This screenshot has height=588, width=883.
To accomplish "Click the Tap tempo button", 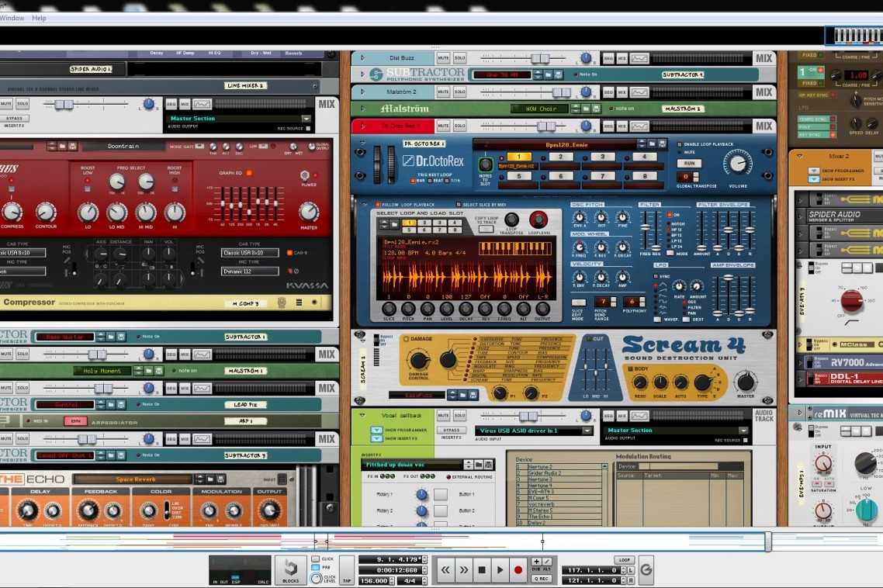I will pos(347,570).
